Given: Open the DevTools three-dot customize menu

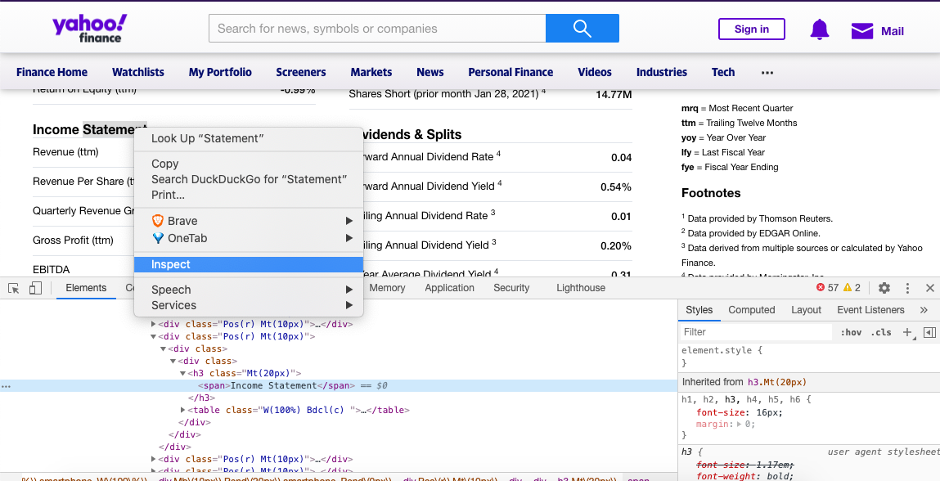Looking at the screenshot, I should click(x=907, y=288).
